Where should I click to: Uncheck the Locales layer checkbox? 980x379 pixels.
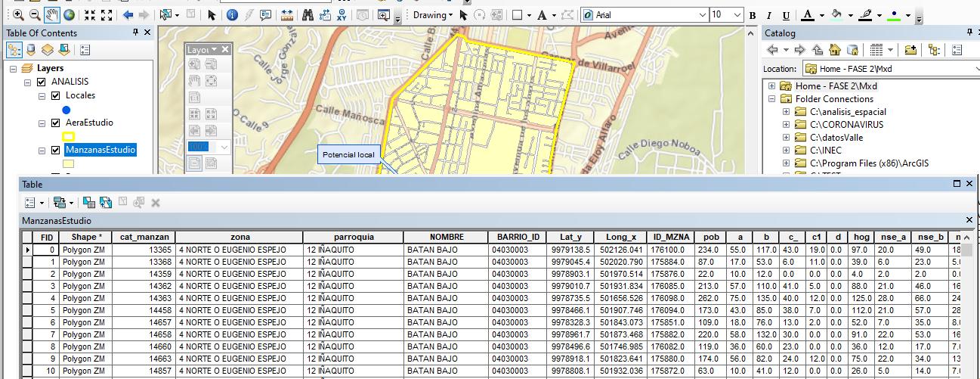coord(55,96)
